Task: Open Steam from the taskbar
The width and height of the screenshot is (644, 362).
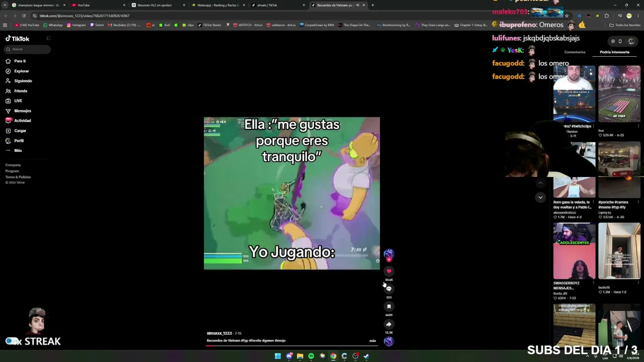Action: point(366,356)
